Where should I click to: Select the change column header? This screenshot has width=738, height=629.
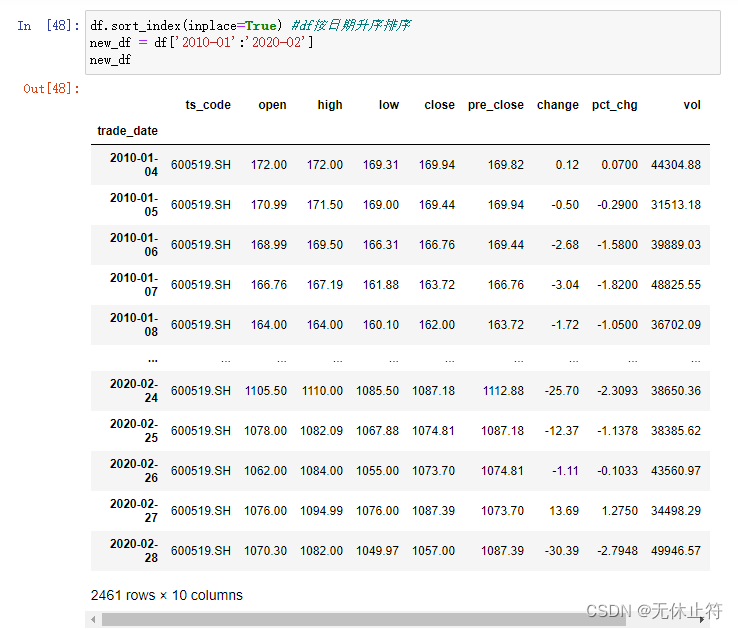click(558, 105)
